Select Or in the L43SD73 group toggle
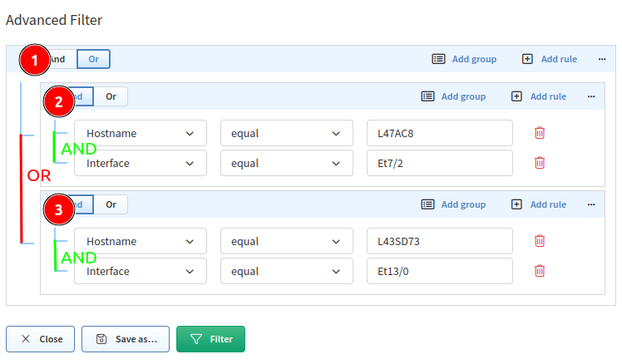 coord(111,204)
